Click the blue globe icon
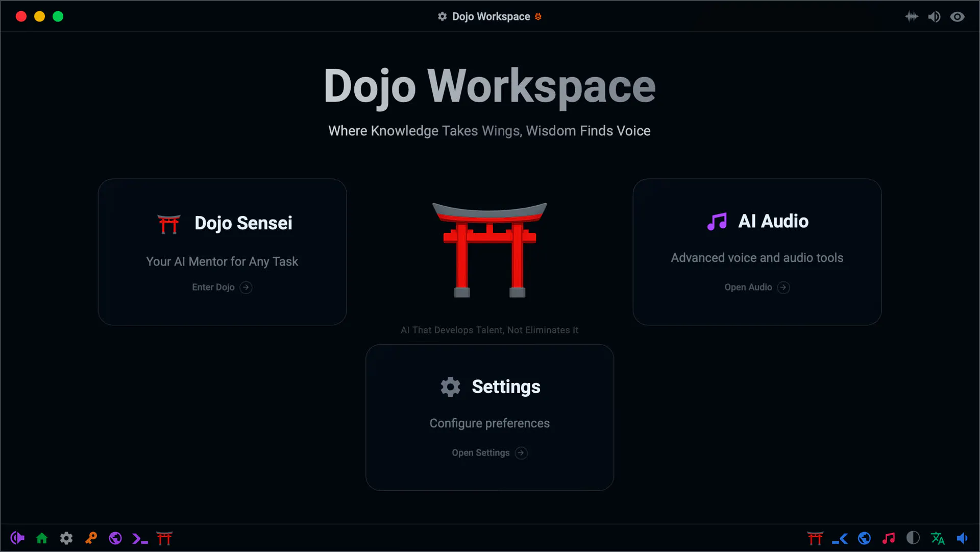This screenshot has width=980, height=552. 864,538
